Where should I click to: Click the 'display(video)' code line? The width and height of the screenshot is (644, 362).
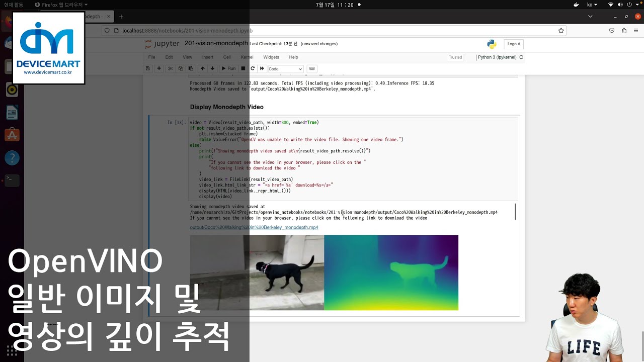215,197
